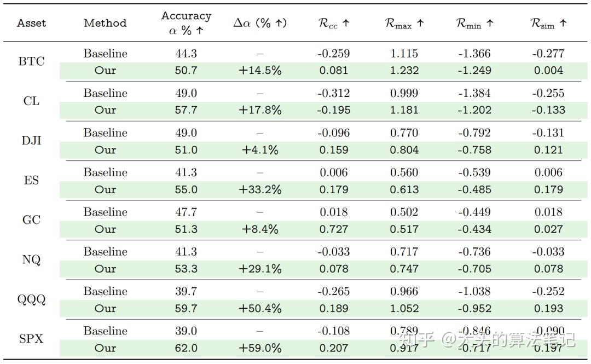This screenshot has width=591, height=364.
Task: Select the R_min column header
Action: [x=474, y=23]
